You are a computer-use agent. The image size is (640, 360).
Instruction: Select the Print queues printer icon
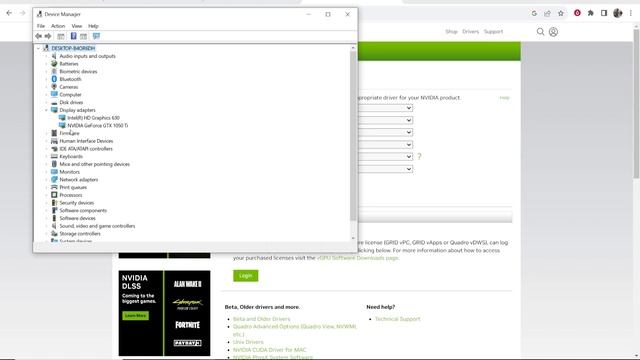click(54, 187)
